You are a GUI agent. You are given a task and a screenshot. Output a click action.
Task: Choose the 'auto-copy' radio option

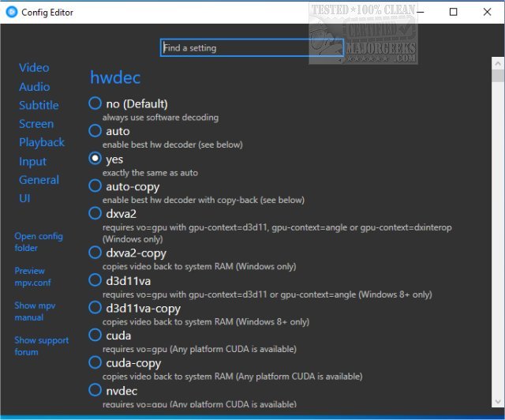95,186
